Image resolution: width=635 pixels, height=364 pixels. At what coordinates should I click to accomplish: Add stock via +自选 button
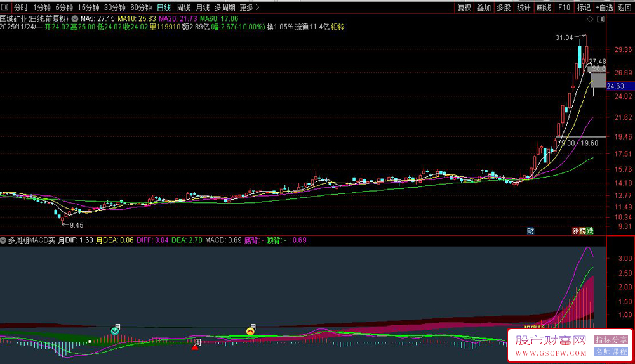pyautogui.click(x=603, y=8)
